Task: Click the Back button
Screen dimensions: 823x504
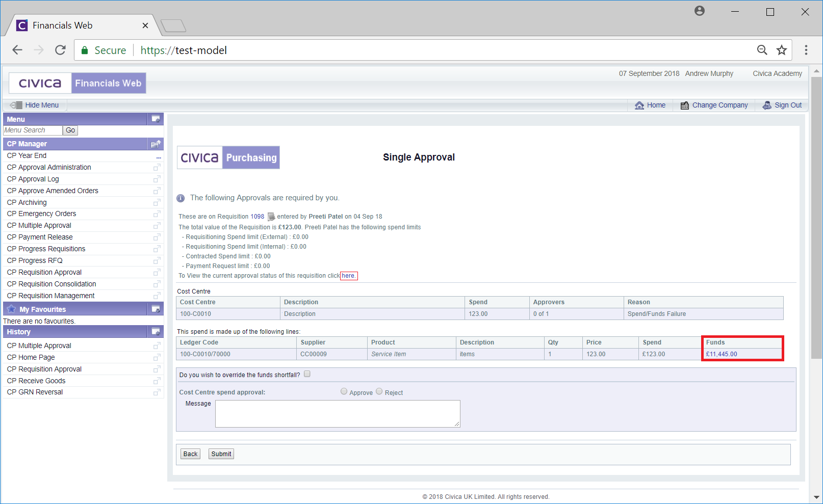Action: tap(190, 454)
